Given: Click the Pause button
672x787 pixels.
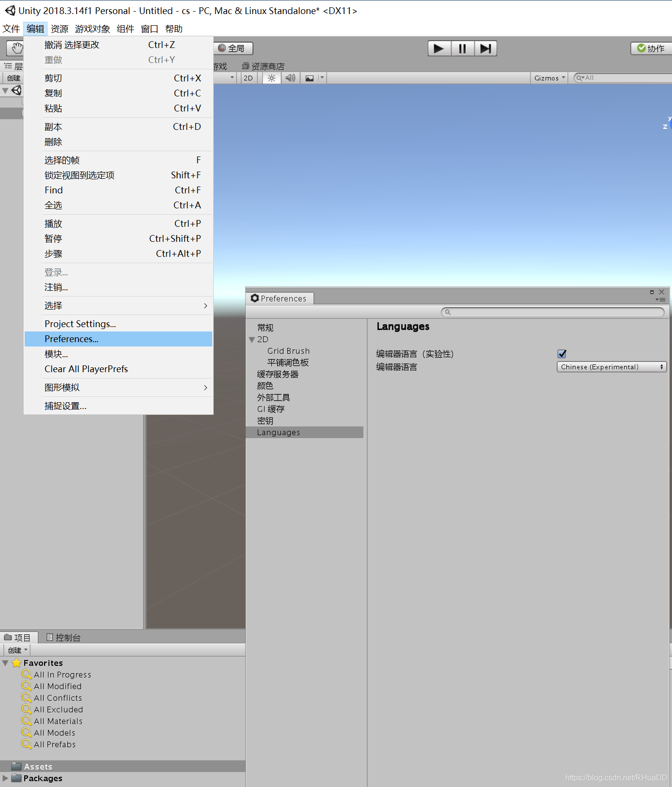Looking at the screenshot, I should point(462,48).
